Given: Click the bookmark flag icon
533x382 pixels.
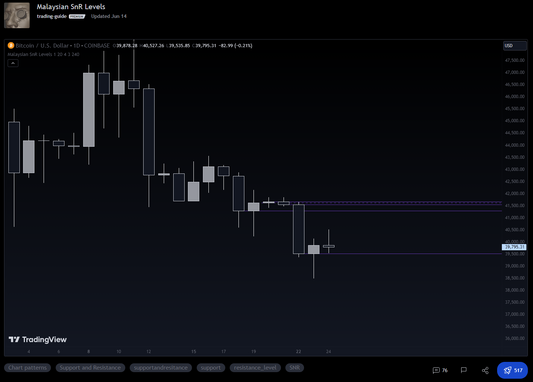Looking at the screenshot, I should point(464,370).
